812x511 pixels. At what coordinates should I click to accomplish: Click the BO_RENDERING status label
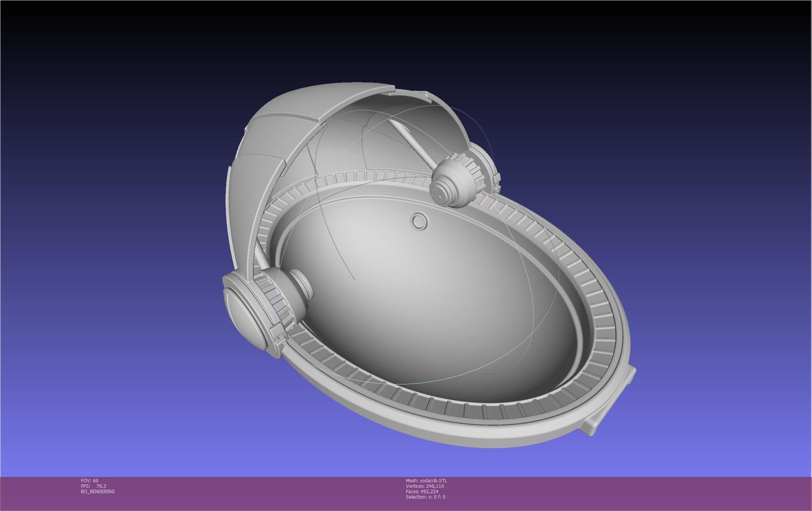coord(98,491)
